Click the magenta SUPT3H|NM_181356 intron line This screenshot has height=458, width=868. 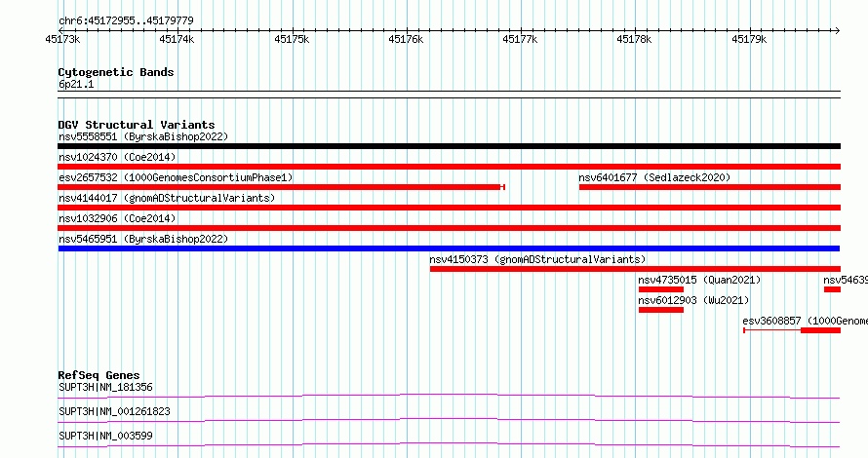click(x=449, y=396)
